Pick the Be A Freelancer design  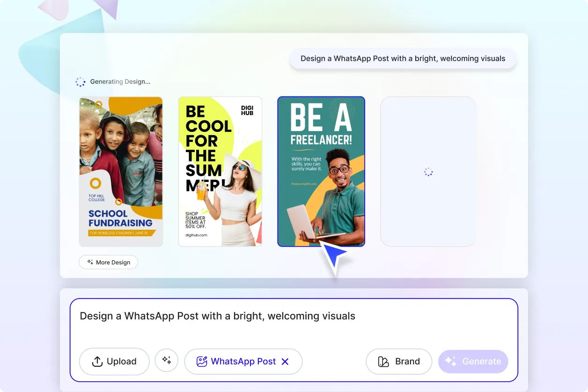click(x=321, y=172)
